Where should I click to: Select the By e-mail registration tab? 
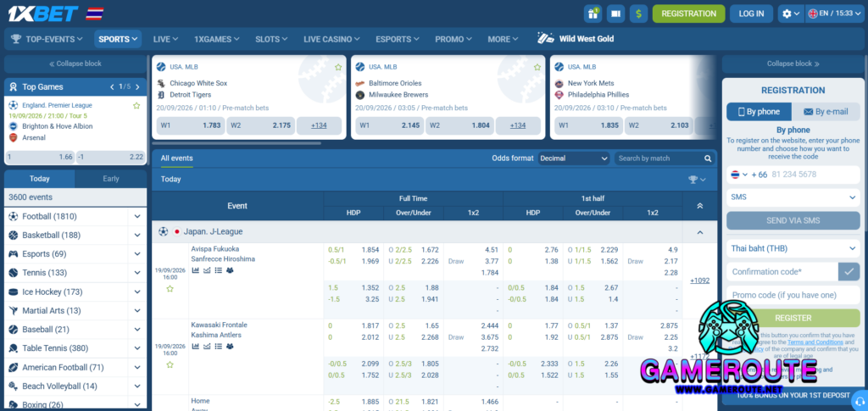click(x=826, y=112)
